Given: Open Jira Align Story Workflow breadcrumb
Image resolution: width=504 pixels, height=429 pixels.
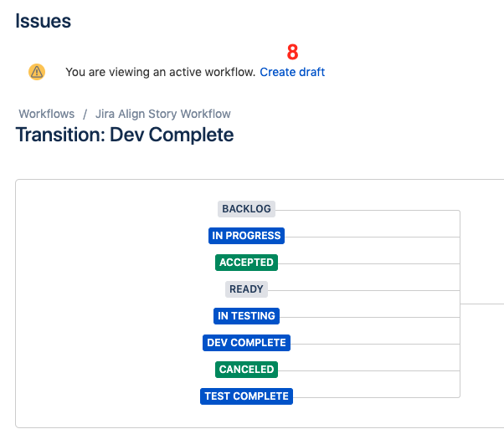Looking at the screenshot, I should click(163, 114).
